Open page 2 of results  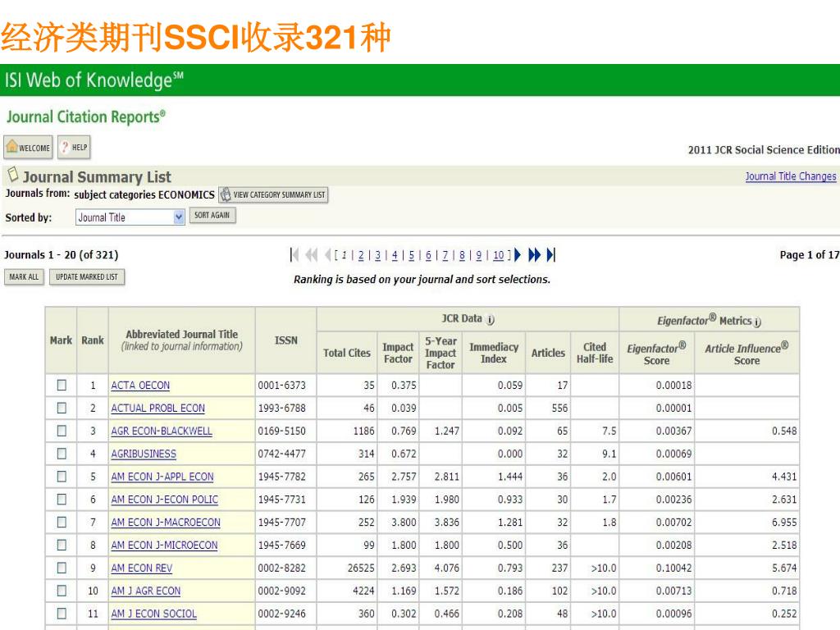361,256
